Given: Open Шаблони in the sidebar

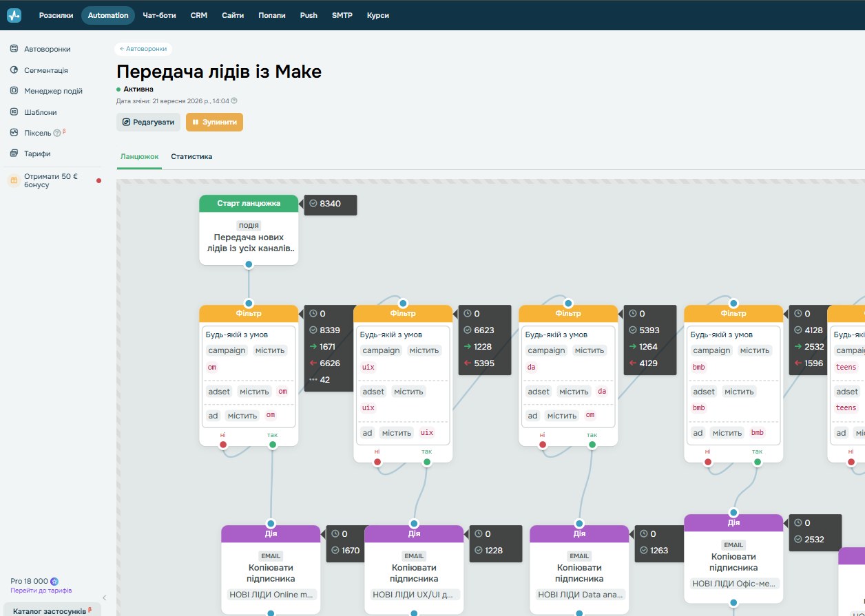Looking at the screenshot, I should pos(40,112).
